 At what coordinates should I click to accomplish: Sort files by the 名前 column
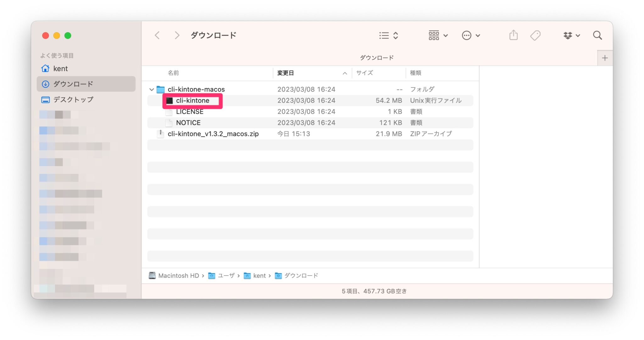coord(174,73)
